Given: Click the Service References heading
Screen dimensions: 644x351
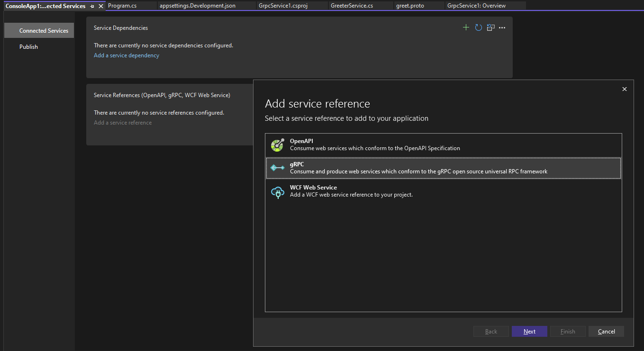Looking at the screenshot, I should click(162, 95).
